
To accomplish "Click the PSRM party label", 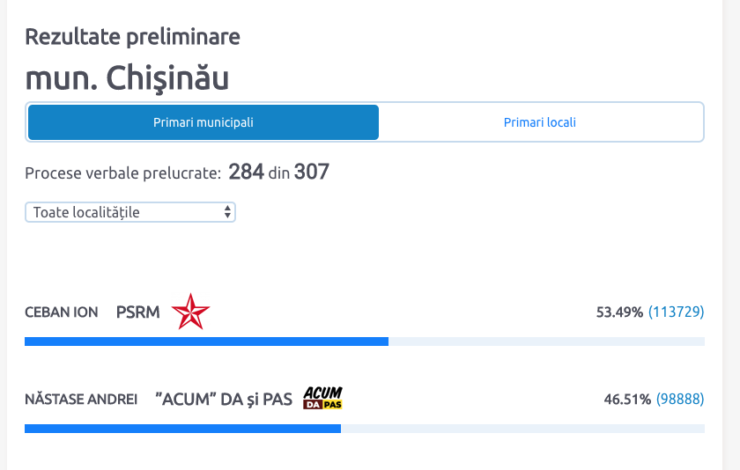I will point(138,312).
